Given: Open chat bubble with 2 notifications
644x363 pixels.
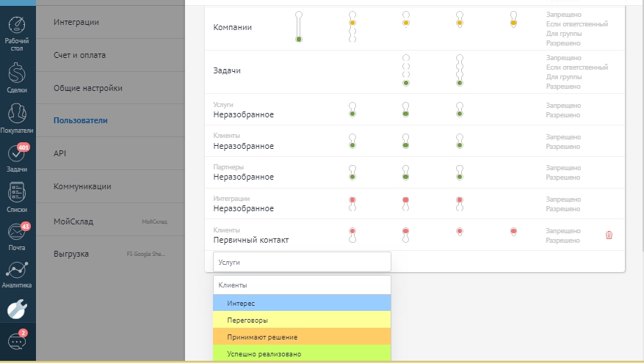Looking at the screenshot, I should [16, 341].
